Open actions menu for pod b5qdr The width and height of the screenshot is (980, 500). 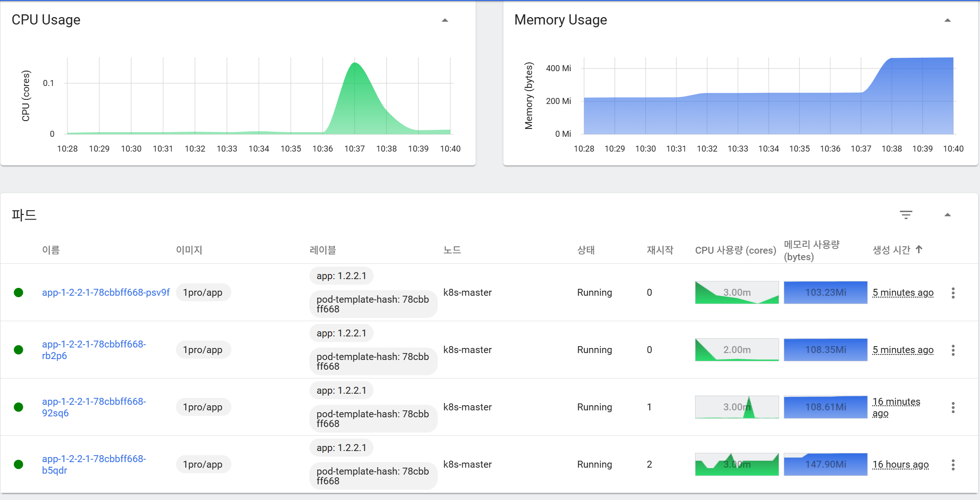953,464
